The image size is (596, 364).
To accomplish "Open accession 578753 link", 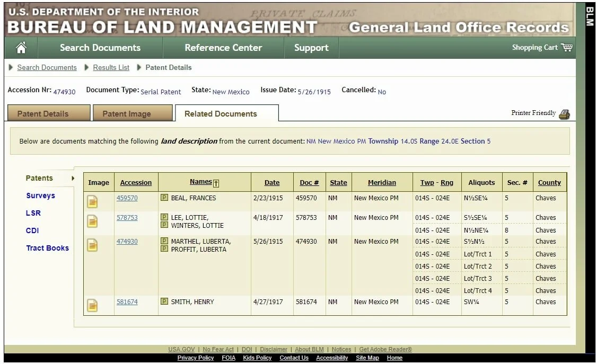I will (127, 218).
